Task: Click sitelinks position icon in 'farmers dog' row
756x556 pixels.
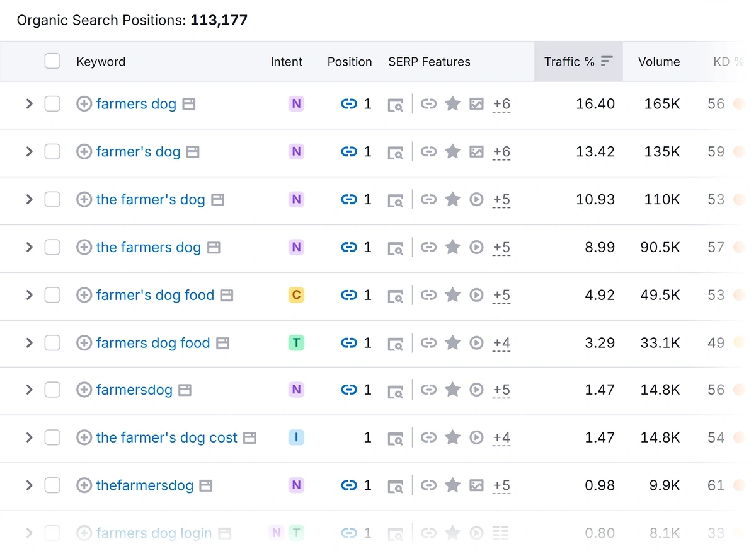Action: [349, 104]
